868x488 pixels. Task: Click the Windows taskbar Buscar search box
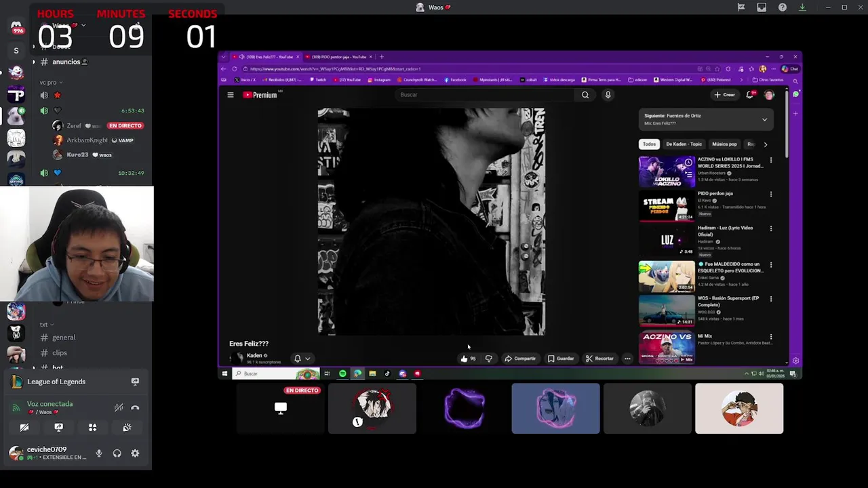tap(275, 373)
